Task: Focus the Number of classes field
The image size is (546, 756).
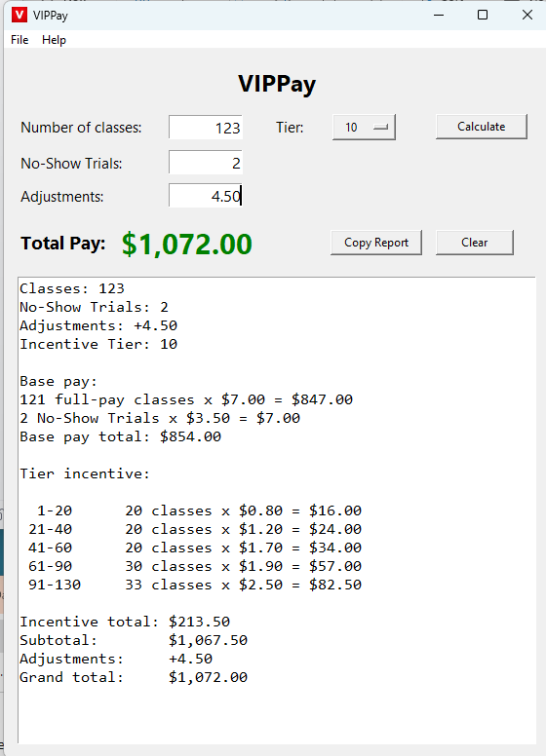Action: (x=206, y=128)
